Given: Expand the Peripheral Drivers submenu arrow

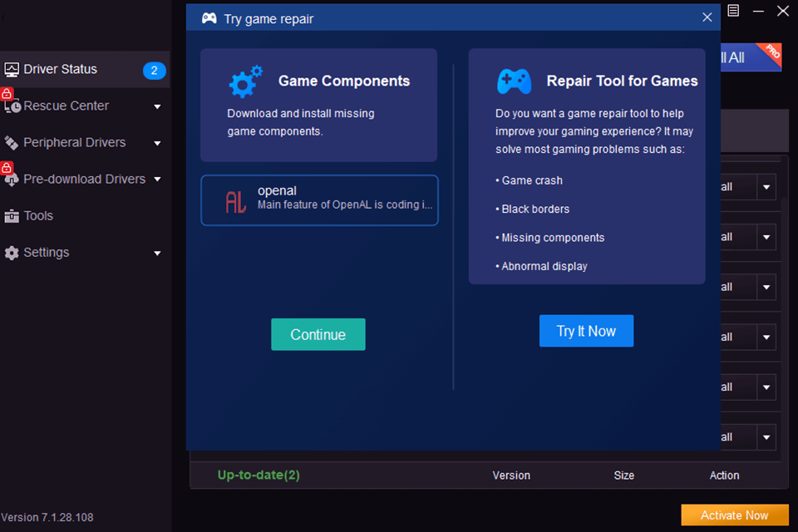Looking at the screenshot, I should pyautogui.click(x=157, y=143).
